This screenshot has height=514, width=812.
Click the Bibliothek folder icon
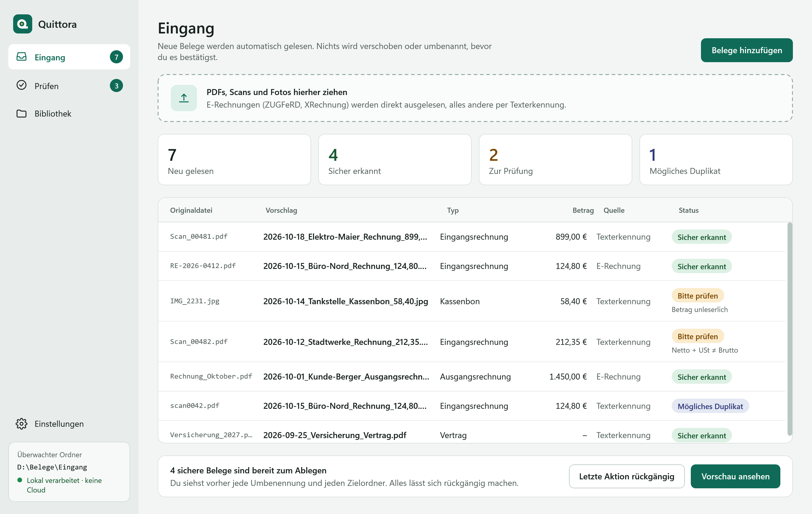coord(21,113)
